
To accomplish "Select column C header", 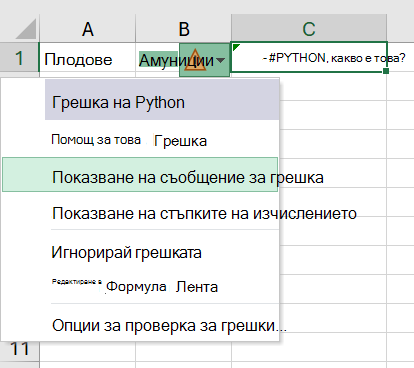I will tap(309, 29).
